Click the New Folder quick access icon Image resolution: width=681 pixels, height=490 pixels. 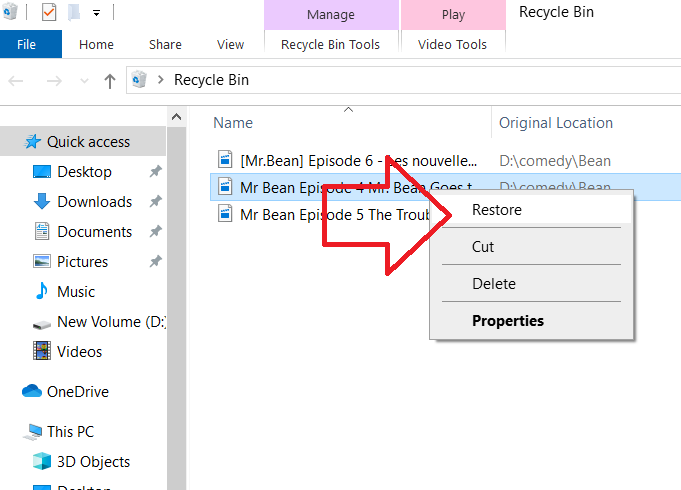coord(74,12)
